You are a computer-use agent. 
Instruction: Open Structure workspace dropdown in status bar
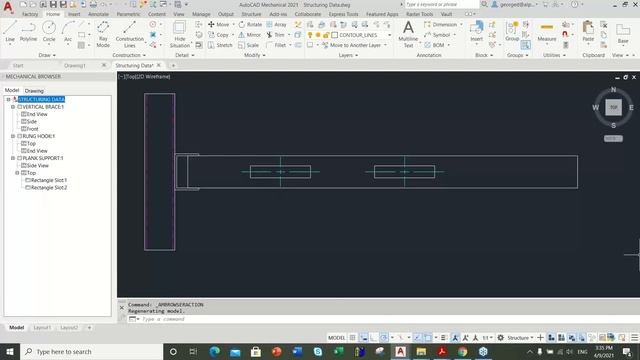[520, 338]
